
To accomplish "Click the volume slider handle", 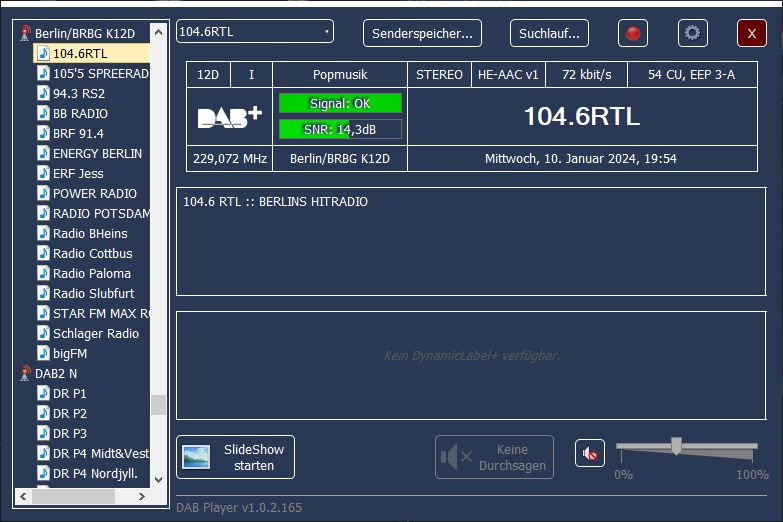I will pyautogui.click(x=676, y=446).
